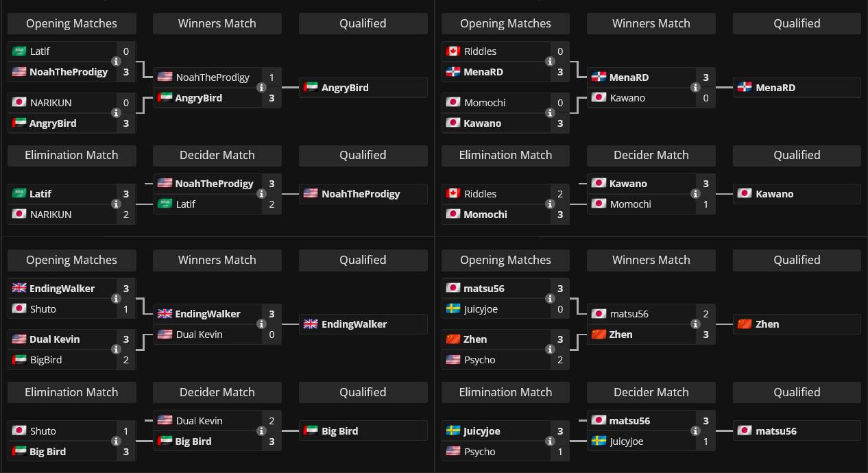
Task: Open info for EndingWalker vs Shuto match
Action: click(x=116, y=299)
